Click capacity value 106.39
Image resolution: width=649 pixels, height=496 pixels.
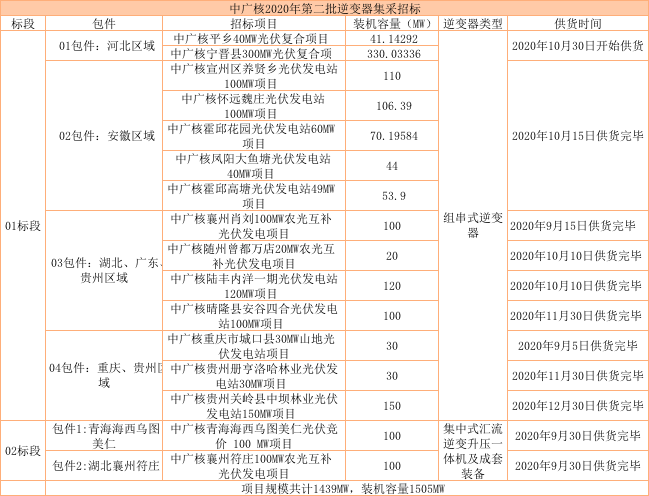point(392,106)
